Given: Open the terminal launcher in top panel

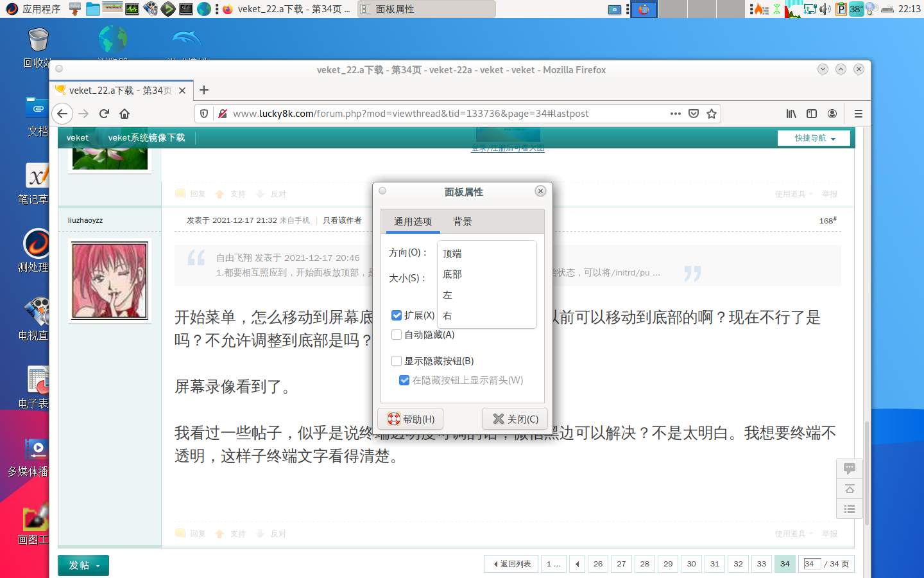Looking at the screenshot, I should [x=186, y=9].
